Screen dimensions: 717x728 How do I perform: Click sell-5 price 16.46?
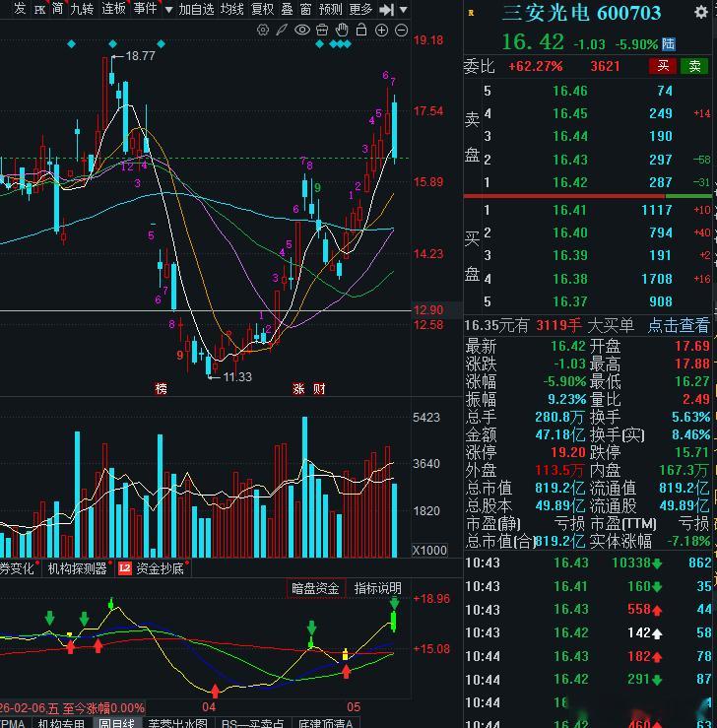click(570, 91)
